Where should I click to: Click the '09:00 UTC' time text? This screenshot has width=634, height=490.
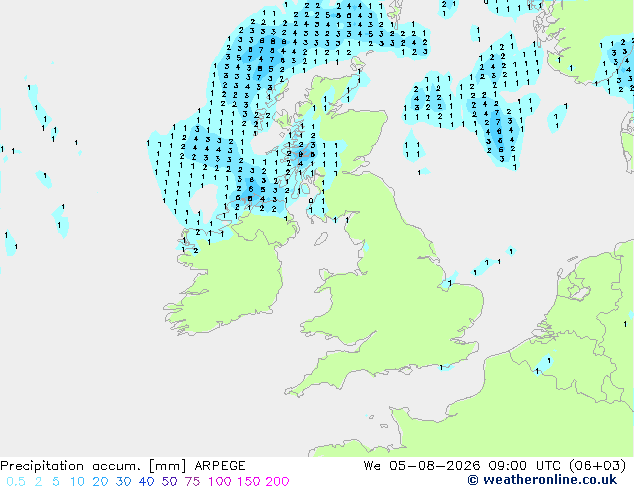[x=527, y=466]
